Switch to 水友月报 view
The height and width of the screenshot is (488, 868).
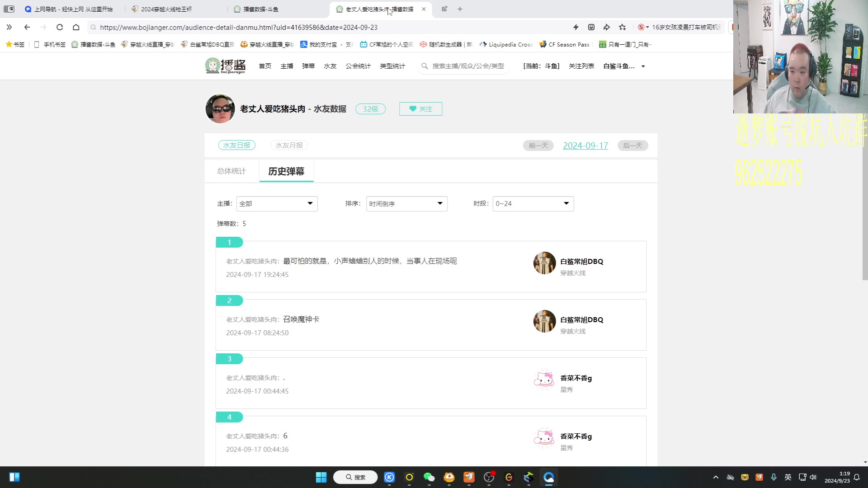[x=289, y=145]
